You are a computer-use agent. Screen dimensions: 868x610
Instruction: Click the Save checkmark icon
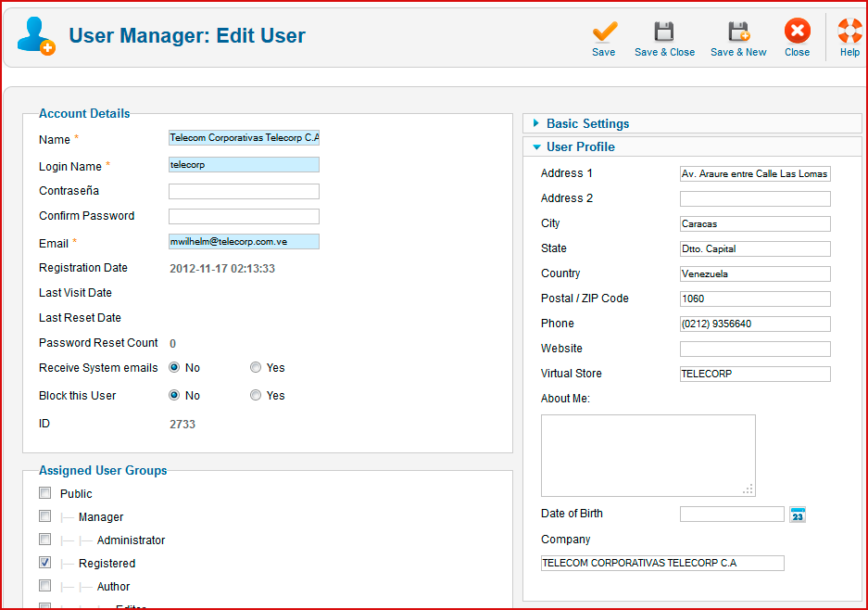point(604,32)
